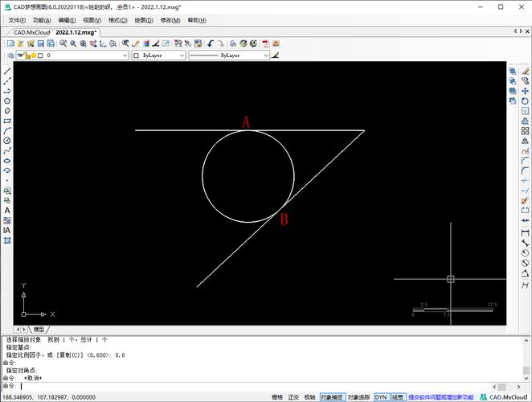Click the command line horizontal scrollbar right arrow
532x402 pixels.
point(518,387)
